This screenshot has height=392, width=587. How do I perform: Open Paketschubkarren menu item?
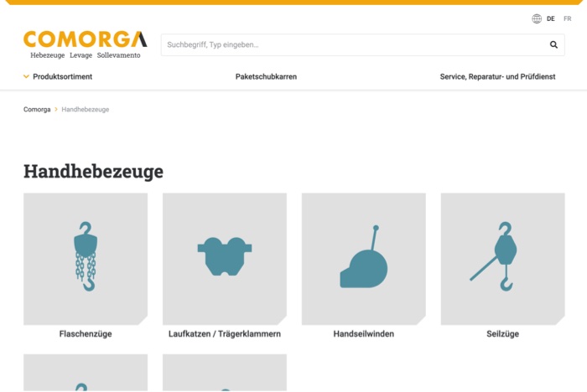(x=266, y=76)
